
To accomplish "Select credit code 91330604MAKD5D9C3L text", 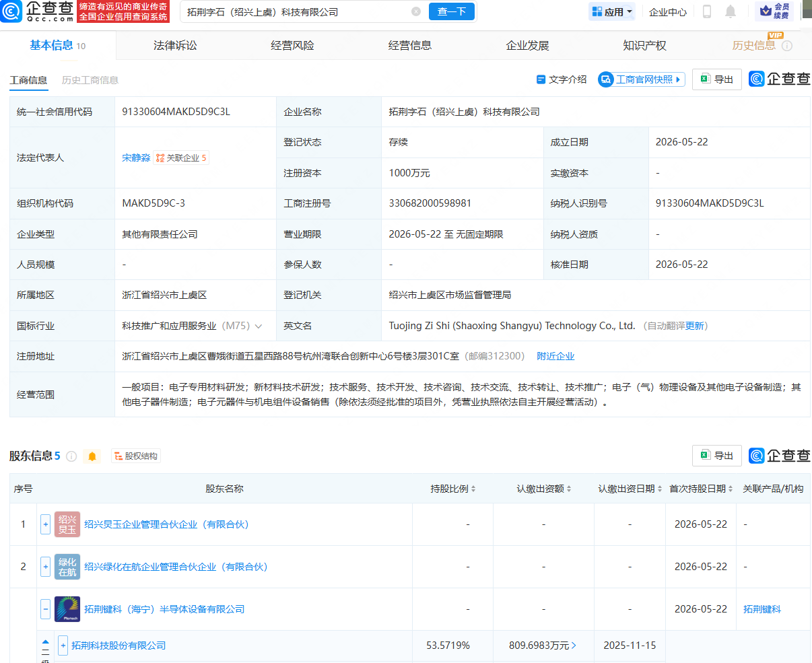I will pos(176,112).
